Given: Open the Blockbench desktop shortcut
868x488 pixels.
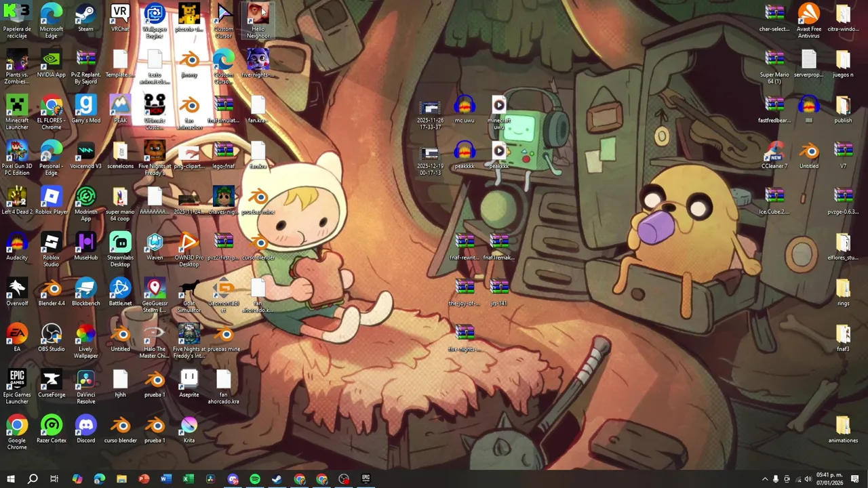Looking at the screenshot, I should 85,292.
